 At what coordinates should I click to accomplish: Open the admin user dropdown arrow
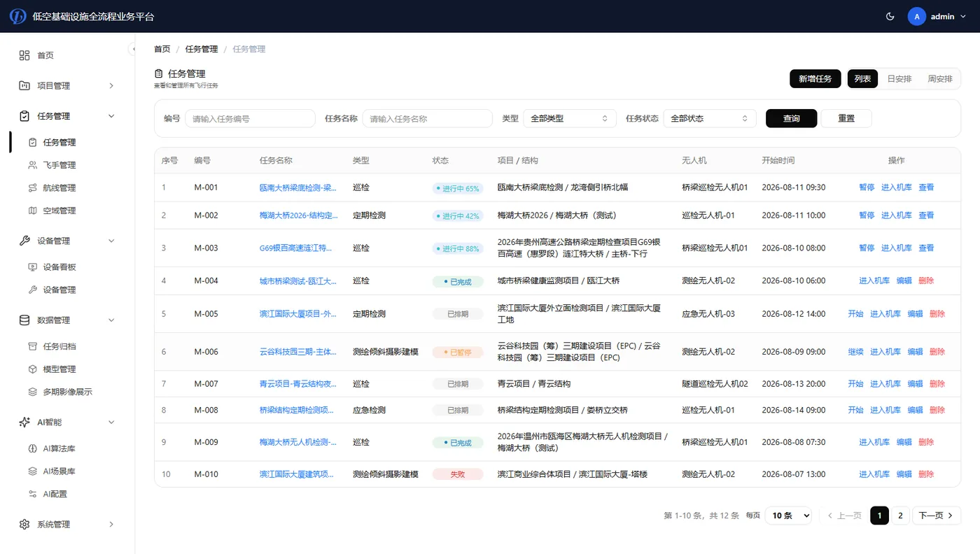point(963,16)
